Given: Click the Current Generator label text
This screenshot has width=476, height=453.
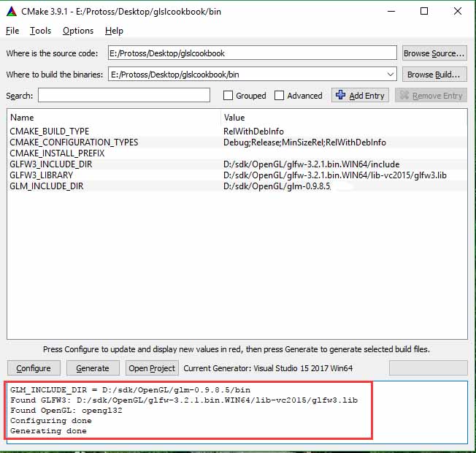Looking at the screenshot, I should click(268, 368).
